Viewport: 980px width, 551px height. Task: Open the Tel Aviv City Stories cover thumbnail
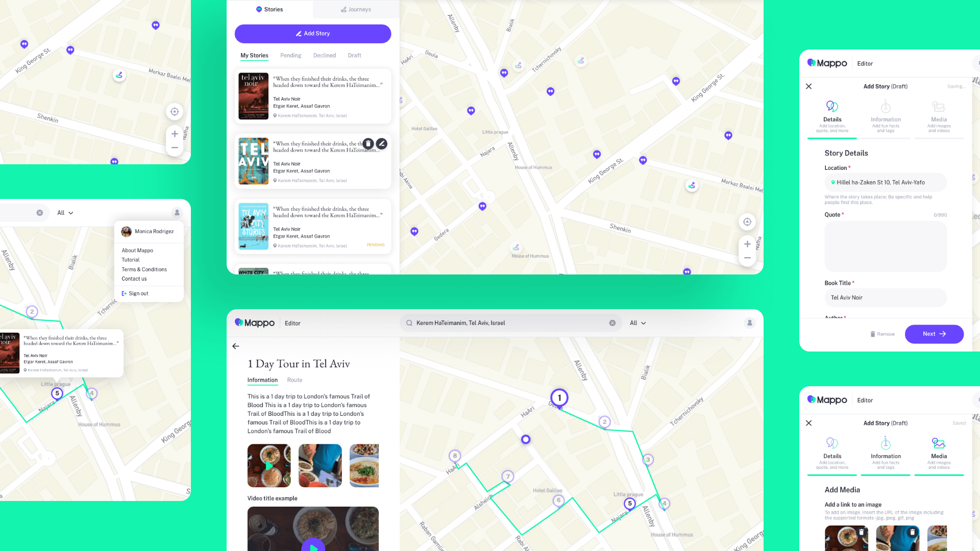point(254,226)
